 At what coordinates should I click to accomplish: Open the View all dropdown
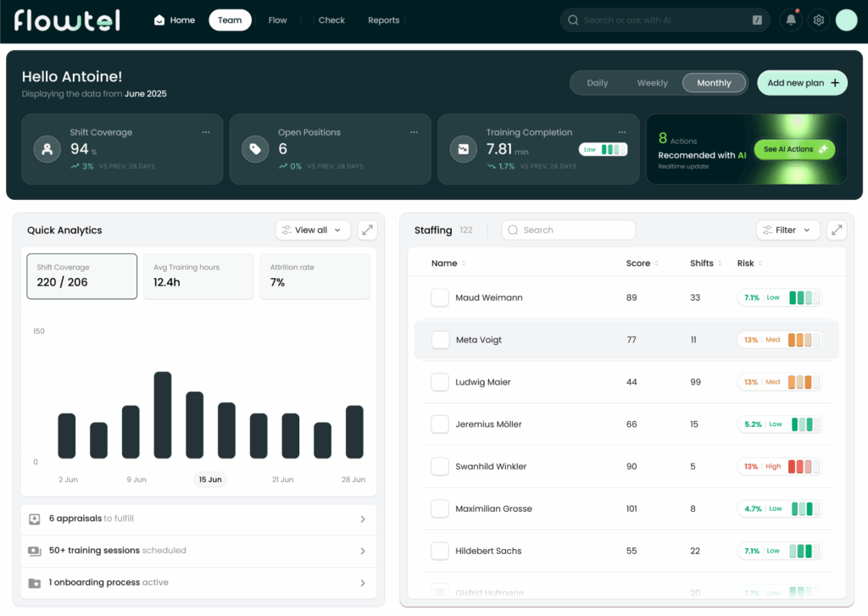point(313,230)
